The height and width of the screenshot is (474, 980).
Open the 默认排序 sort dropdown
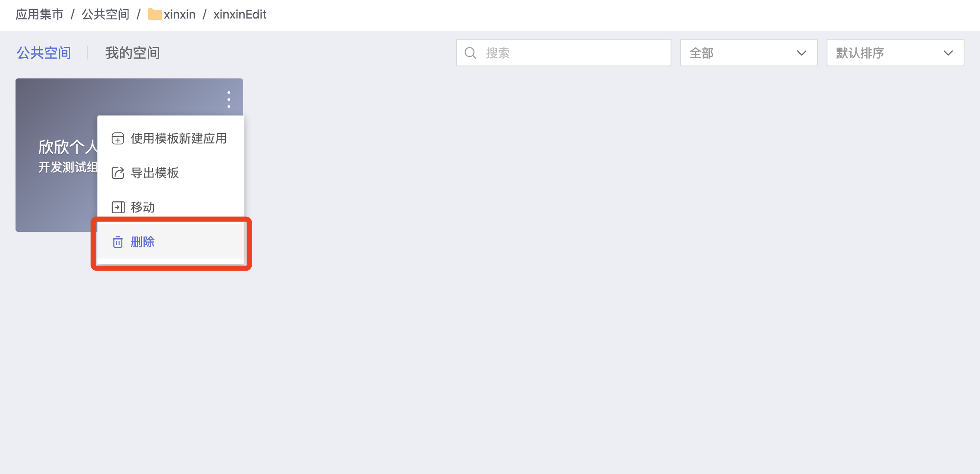pos(895,53)
